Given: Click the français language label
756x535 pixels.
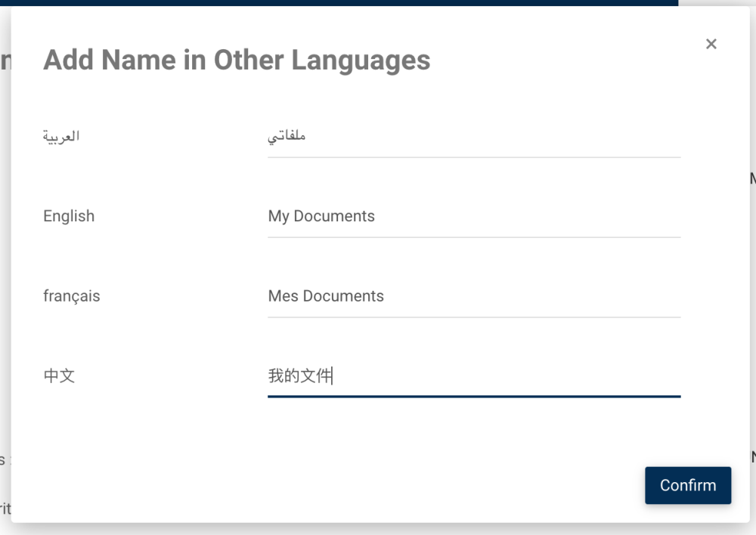Looking at the screenshot, I should 71,296.
